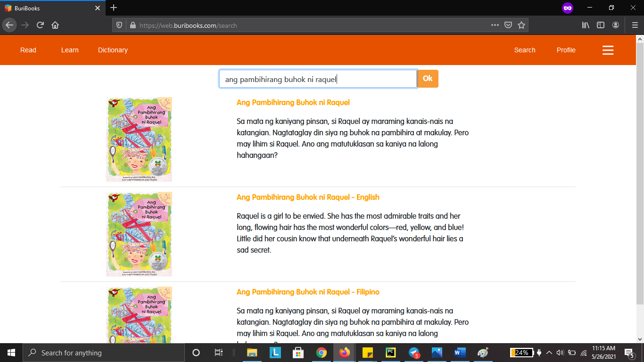Image resolution: width=644 pixels, height=362 pixels.
Task: Go back to the previous page
Action: (x=9, y=25)
